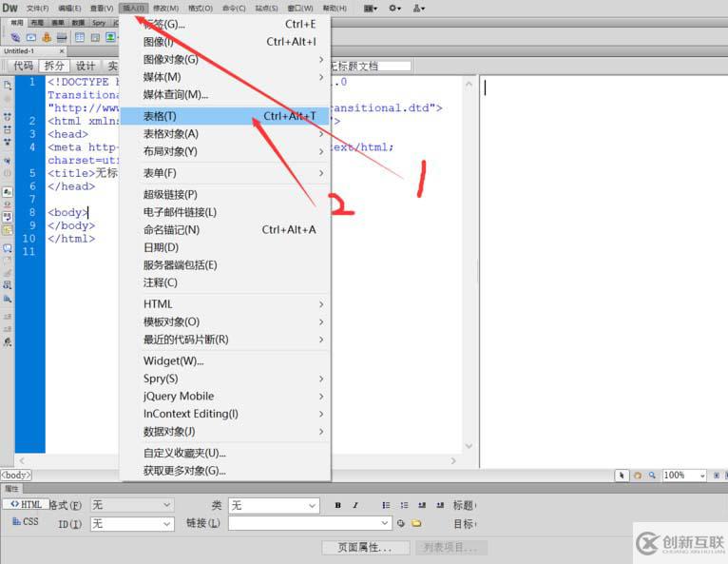Expand the Spry(S) submenu
This screenshot has width=728, height=564.
[x=224, y=379]
